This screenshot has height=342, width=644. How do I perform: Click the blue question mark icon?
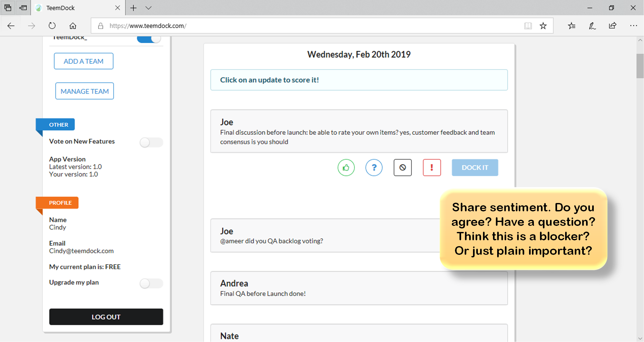tap(374, 168)
